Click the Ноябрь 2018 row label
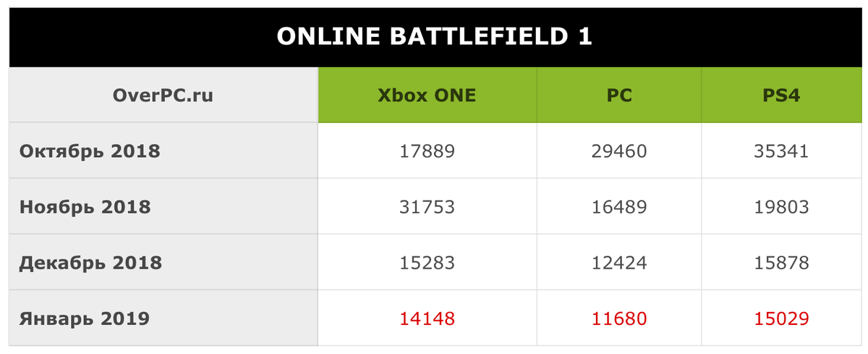Image resolution: width=868 pixels, height=354 pixels. coord(85,207)
